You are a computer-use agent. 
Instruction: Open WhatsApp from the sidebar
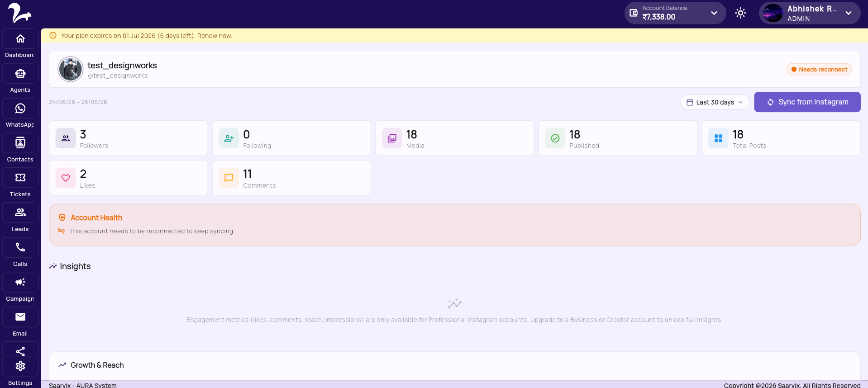point(20,109)
